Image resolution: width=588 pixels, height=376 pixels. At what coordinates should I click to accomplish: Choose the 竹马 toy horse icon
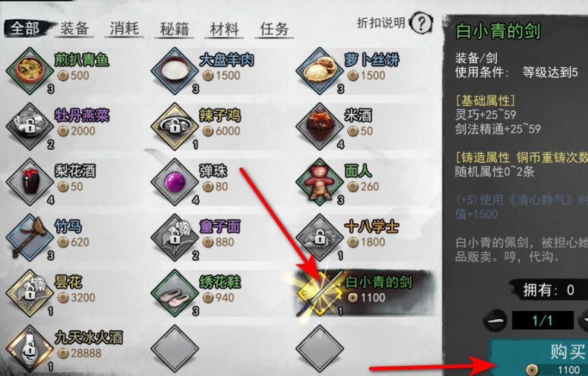click(30, 237)
